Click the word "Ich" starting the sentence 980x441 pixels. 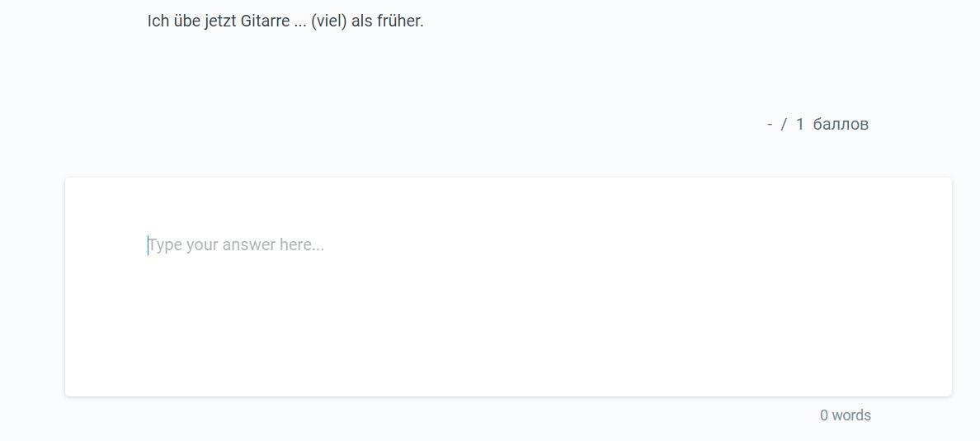click(158, 21)
